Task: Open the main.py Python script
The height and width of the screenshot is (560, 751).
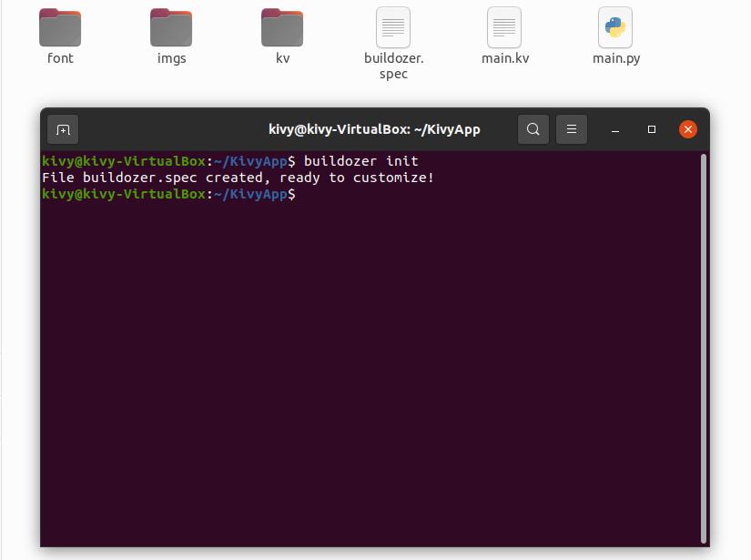Action: pos(615,27)
